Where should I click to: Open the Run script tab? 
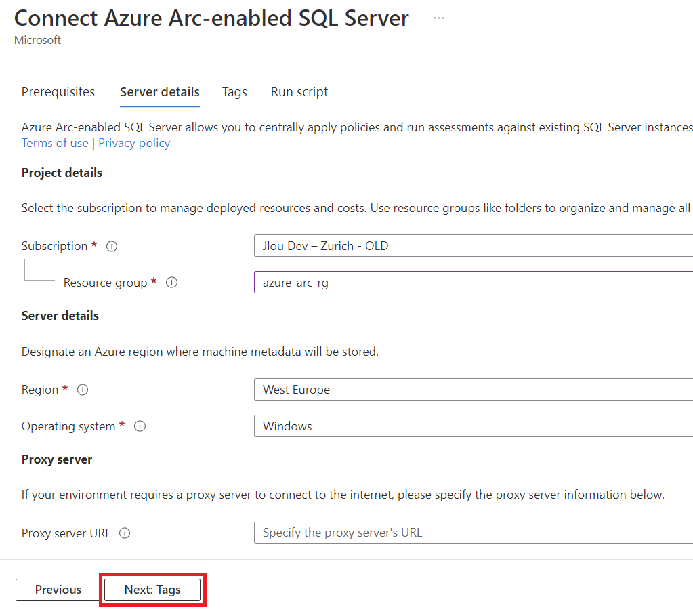pyautogui.click(x=299, y=92)
